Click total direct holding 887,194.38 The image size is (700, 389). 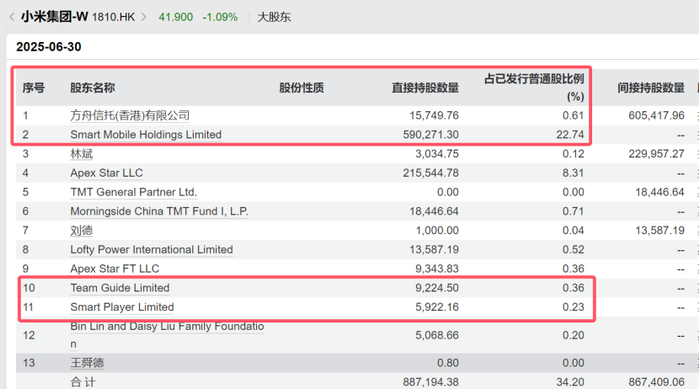[431, 382]
